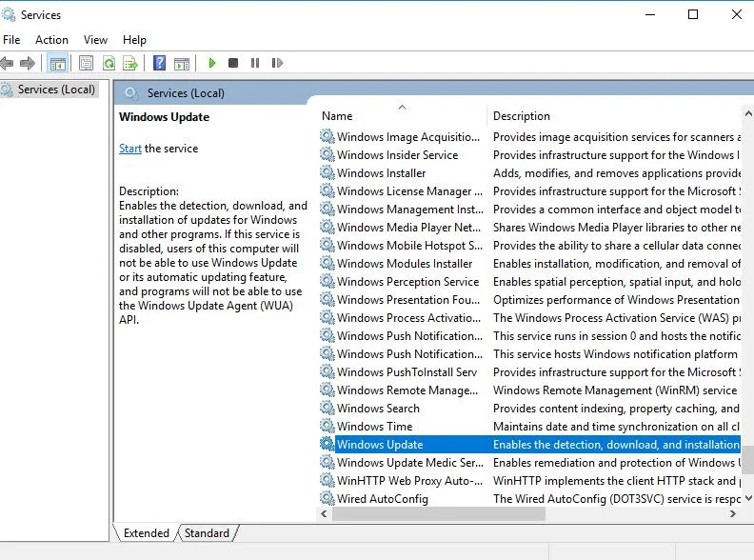
Task: Open the View menu
Action: pyautogui.click(x=95, y=40)
